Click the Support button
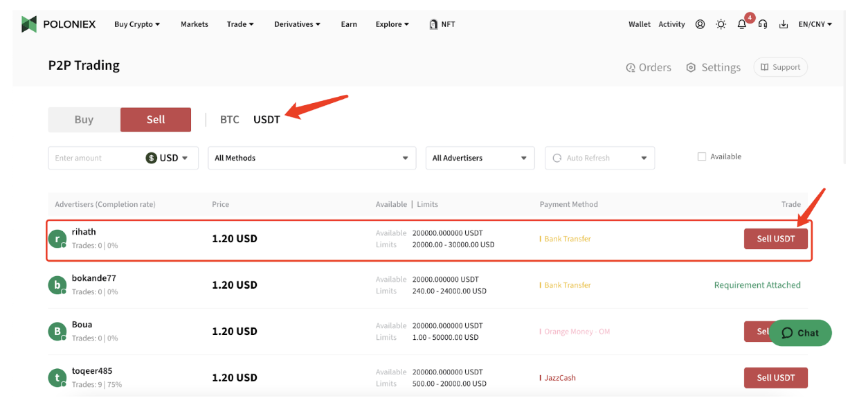 (780, 67)
